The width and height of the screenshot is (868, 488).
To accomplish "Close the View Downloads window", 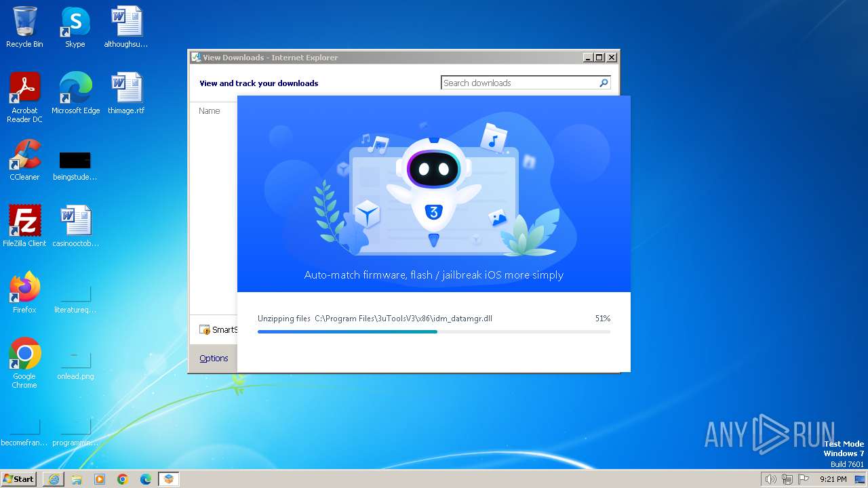I will (x=611, y=58).
